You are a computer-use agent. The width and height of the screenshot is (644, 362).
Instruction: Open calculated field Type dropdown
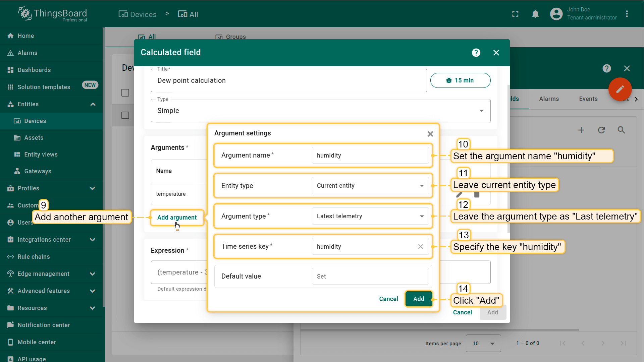[320, 111]
